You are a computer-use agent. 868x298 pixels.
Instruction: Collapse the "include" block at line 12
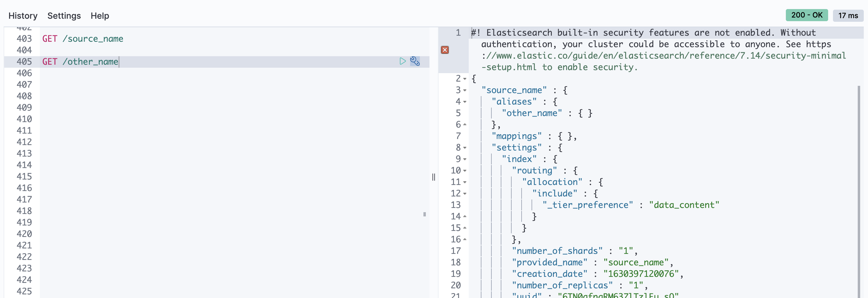pos(465,193)
